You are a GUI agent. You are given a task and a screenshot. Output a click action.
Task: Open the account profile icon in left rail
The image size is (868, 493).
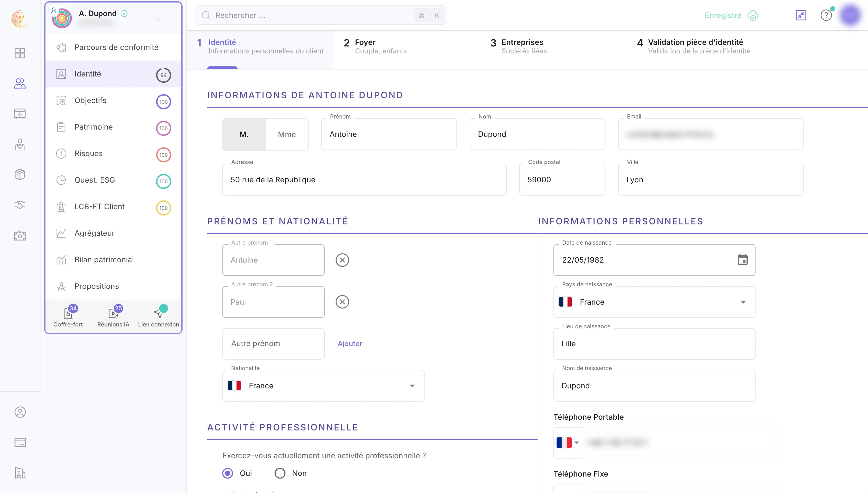pyautogui.click(x=20, y=412)
